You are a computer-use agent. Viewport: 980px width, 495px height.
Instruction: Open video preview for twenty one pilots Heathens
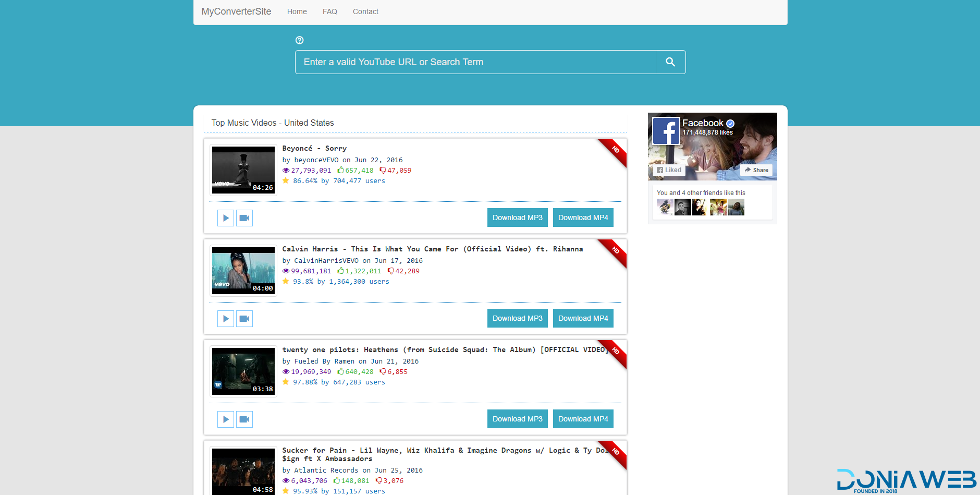click(244, 419)
